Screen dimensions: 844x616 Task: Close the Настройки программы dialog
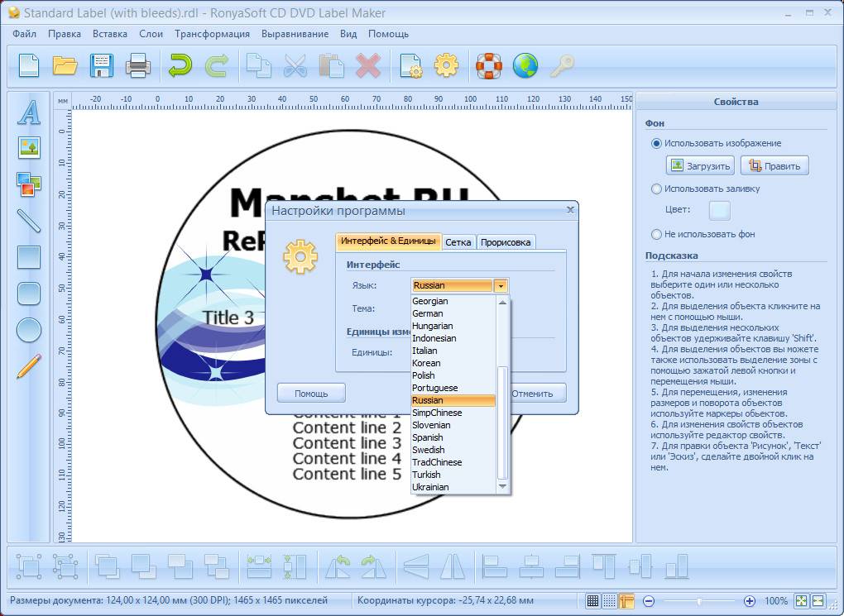tap(570, 210)
